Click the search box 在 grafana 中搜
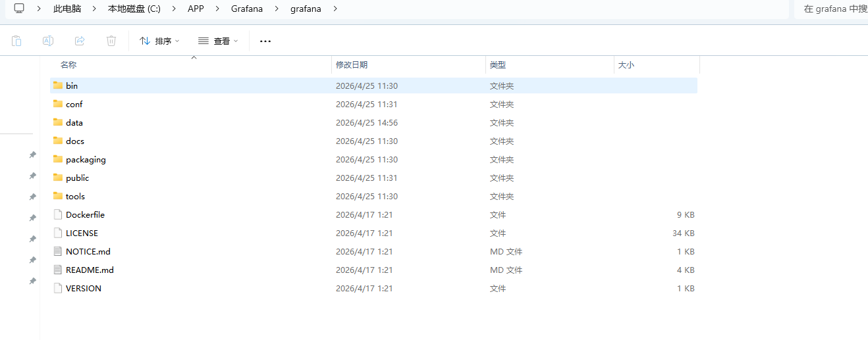 (x=832, y=9)
